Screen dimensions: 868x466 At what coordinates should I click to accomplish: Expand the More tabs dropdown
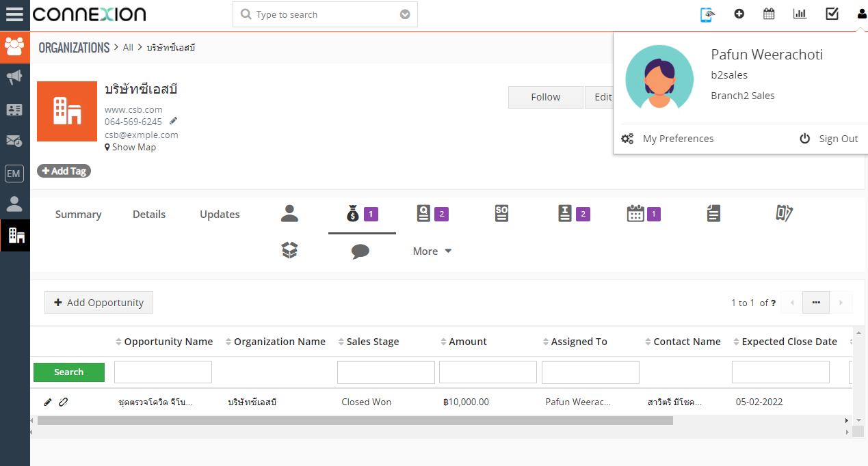(x=432, y=251)
